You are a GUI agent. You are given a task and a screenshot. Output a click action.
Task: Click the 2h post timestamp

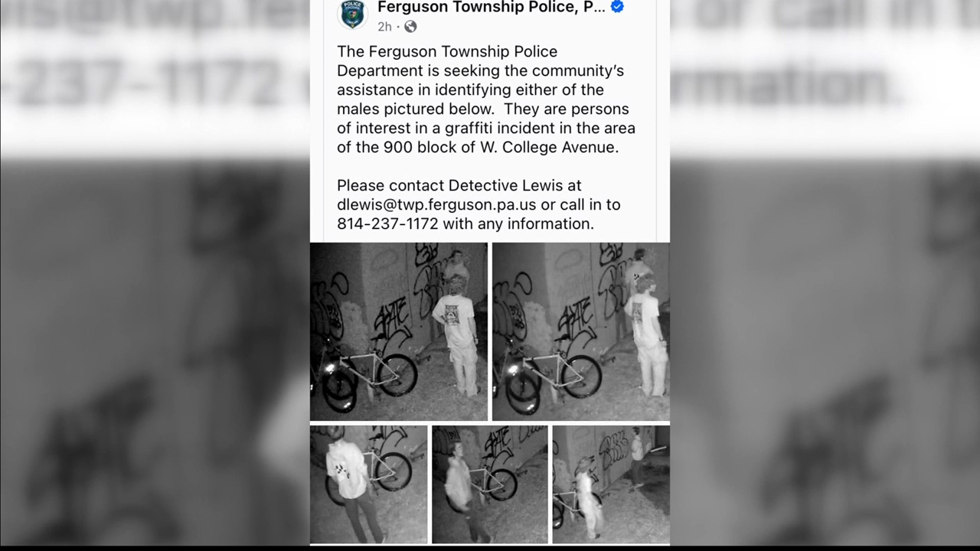[x=384, y=27]
